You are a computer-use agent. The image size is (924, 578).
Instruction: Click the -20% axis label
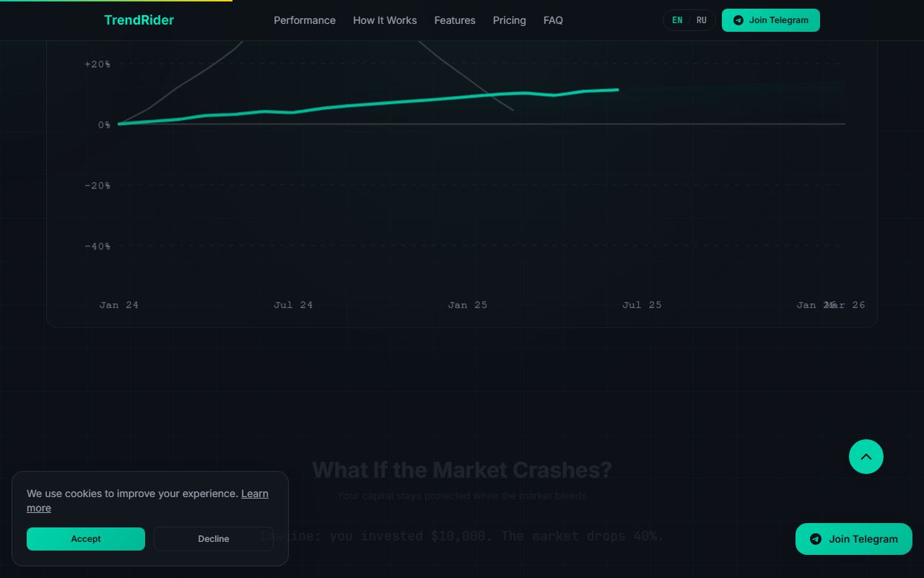[x=97, y=186]
